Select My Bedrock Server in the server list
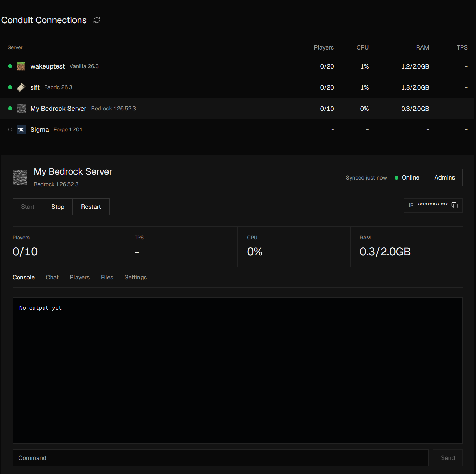The image size is (476, 474). [58, 109]
